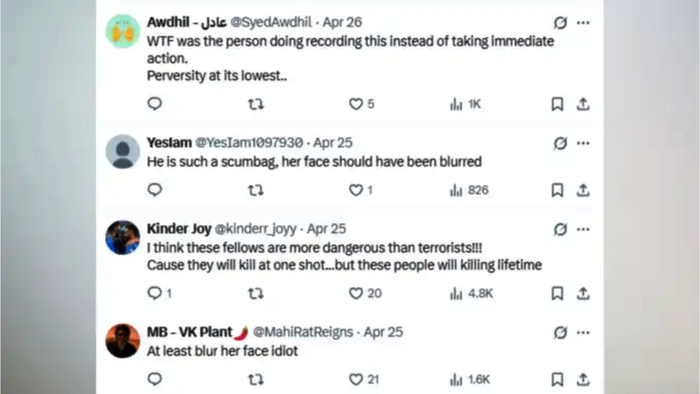Like Kinder Joy's tweet with 20 likes

pyautogui.click(x=365, y=293)
